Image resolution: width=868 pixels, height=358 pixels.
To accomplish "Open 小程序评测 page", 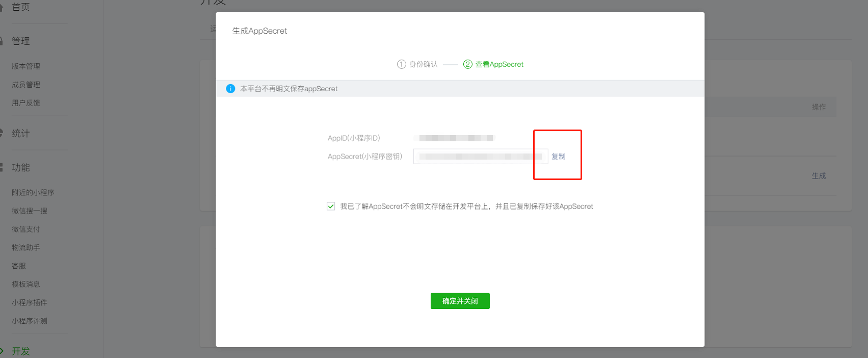I will click(30, 321).
